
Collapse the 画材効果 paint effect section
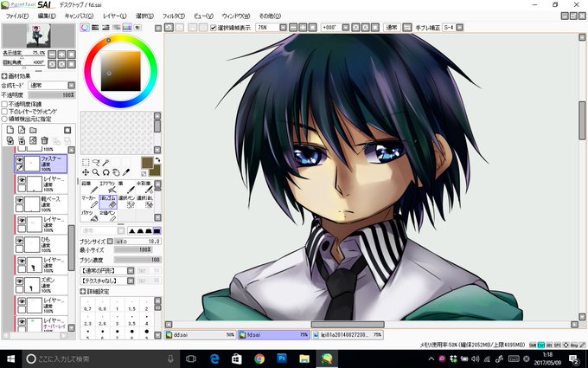point(4,76)
